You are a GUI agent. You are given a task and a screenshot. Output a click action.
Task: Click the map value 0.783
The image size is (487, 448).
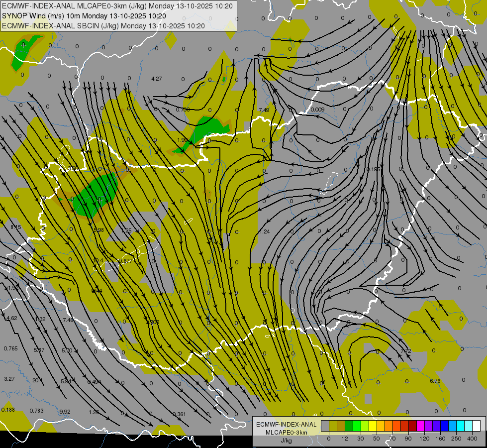(x=37, y=411)
